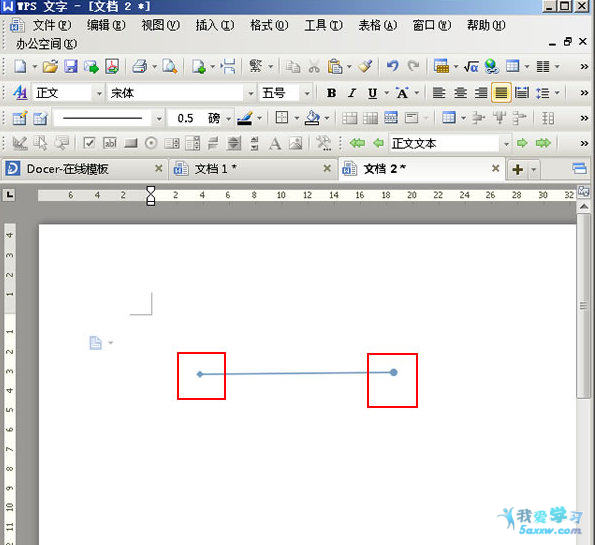Click the Insert Hyperlink globe icon
The image size is (595, 545).
pyautogui.click(x=492, y=66)
